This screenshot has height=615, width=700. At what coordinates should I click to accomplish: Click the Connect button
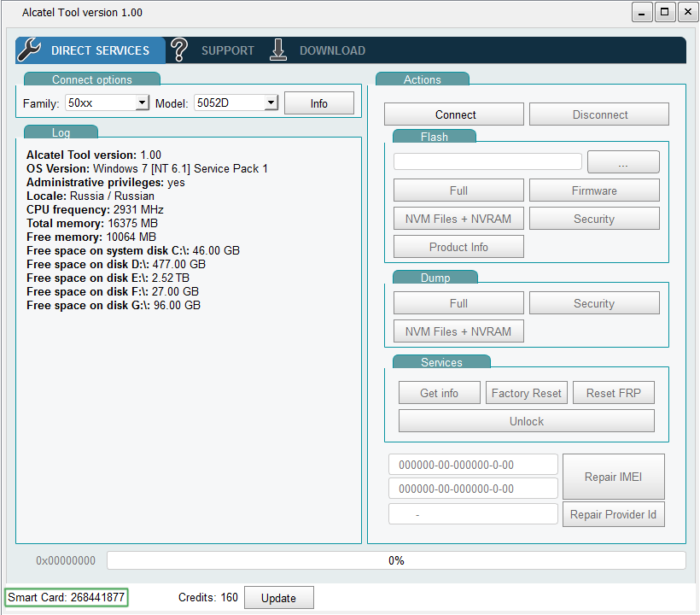click(454, 114)
